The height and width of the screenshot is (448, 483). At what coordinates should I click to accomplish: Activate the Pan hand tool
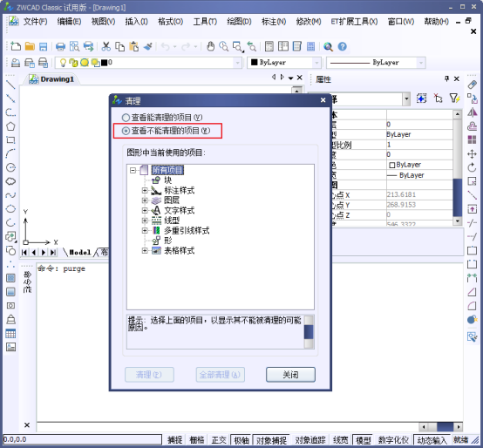point(211,46)
